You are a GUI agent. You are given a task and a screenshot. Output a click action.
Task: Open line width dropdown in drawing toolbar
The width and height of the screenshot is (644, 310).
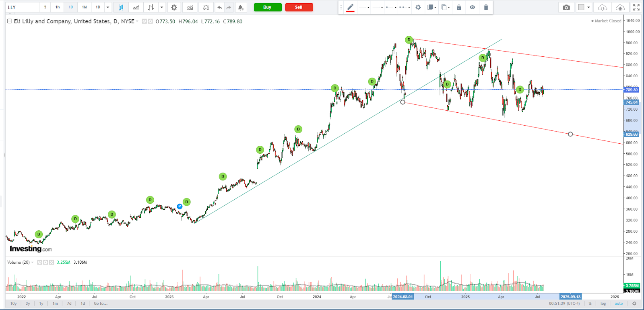[x=378, y=7]
